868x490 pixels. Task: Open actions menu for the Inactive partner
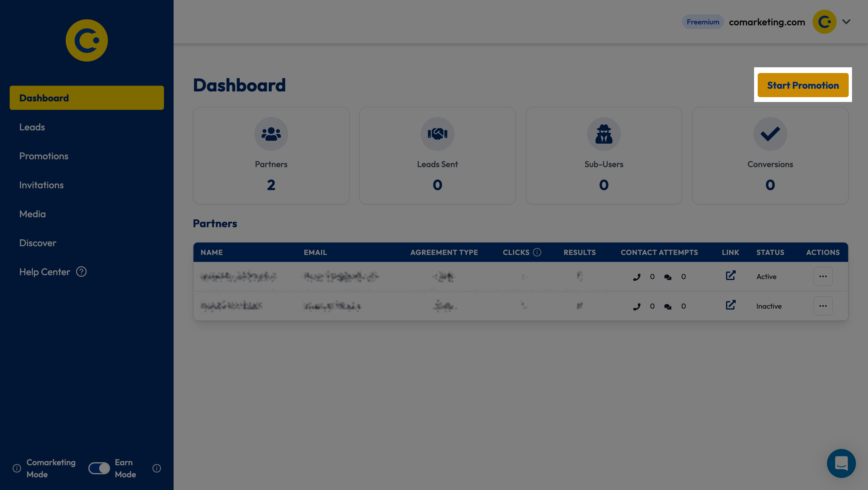point(822,306)
